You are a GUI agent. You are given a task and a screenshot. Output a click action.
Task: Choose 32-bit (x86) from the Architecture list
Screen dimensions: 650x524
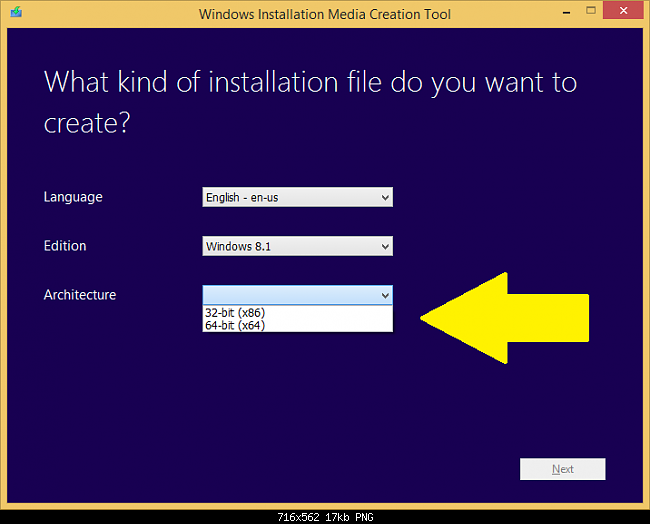pos(297,312)
